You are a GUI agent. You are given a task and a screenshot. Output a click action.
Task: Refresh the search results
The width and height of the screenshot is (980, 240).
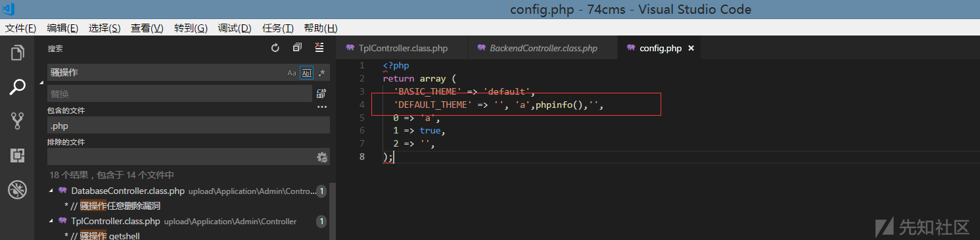[275, 48]
